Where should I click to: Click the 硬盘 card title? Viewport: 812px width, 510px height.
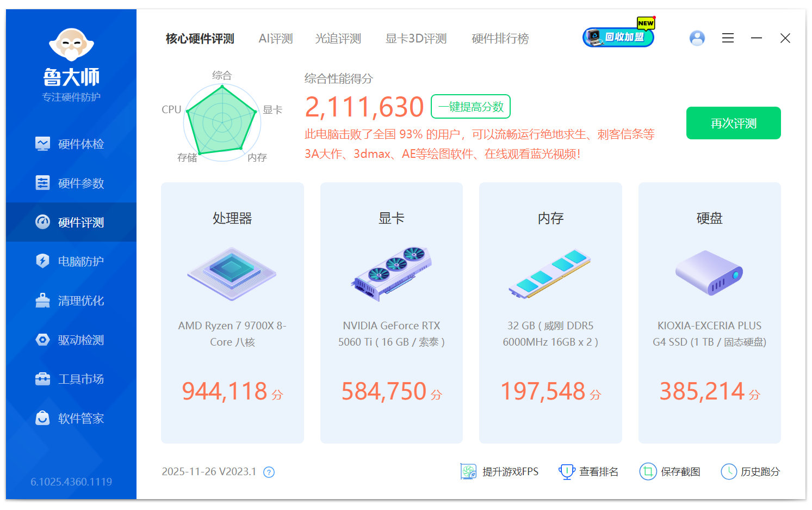pos(709,218)
